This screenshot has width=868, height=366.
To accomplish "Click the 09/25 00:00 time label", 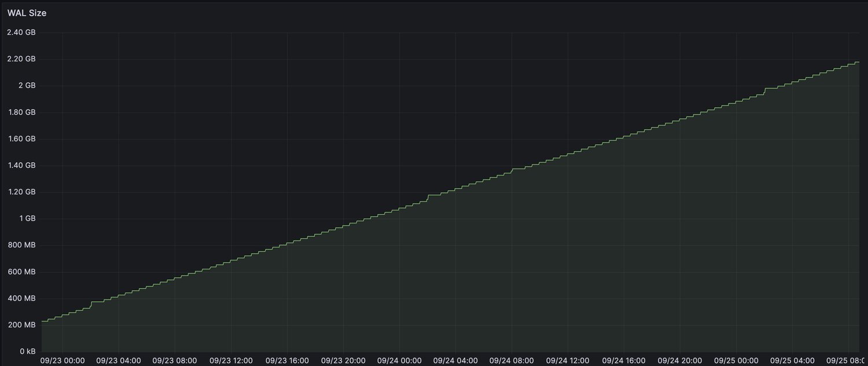I will click(736, 361).
